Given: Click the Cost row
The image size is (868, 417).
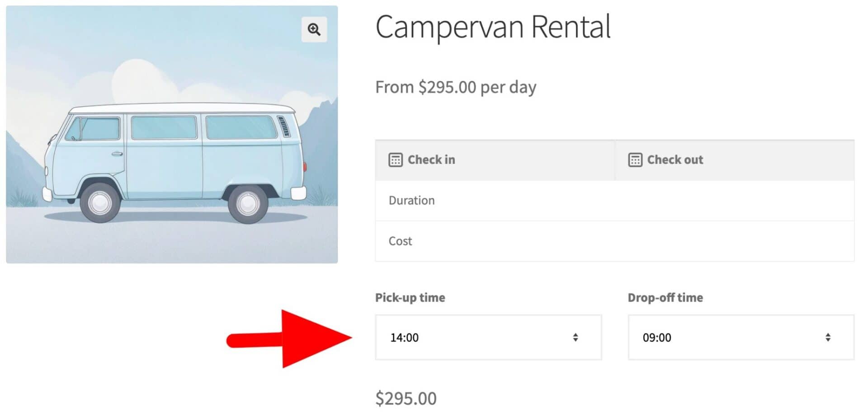Looking at the screenshot, I should [614, 241].
